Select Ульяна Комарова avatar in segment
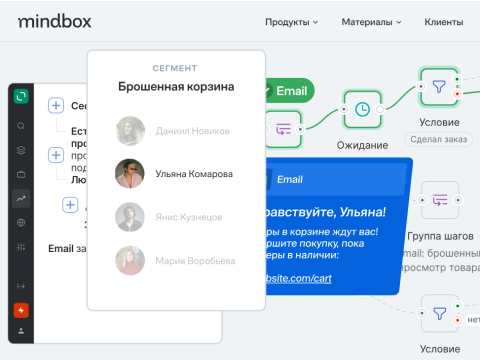480x360 pixels. 130,173
